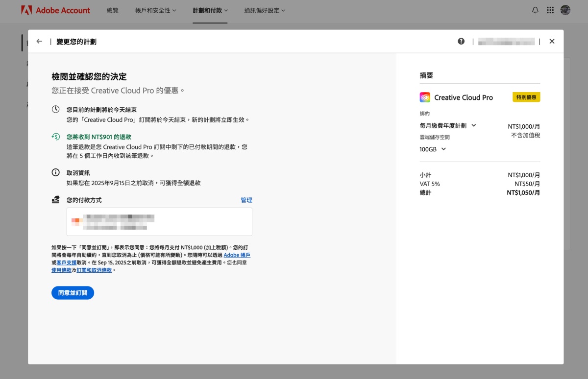Open the 帳戶和安全性 menu

155,10
